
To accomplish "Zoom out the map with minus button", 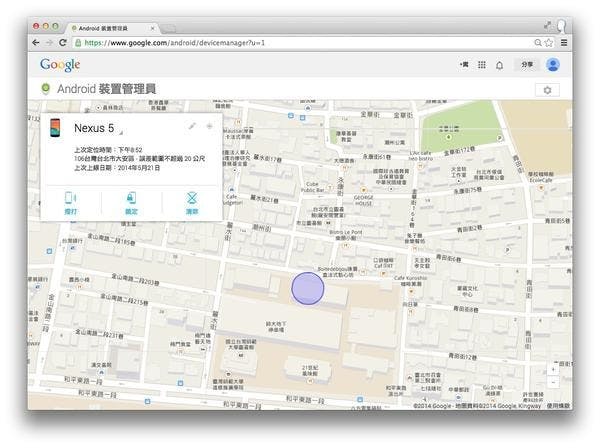I will coord(555,384).
